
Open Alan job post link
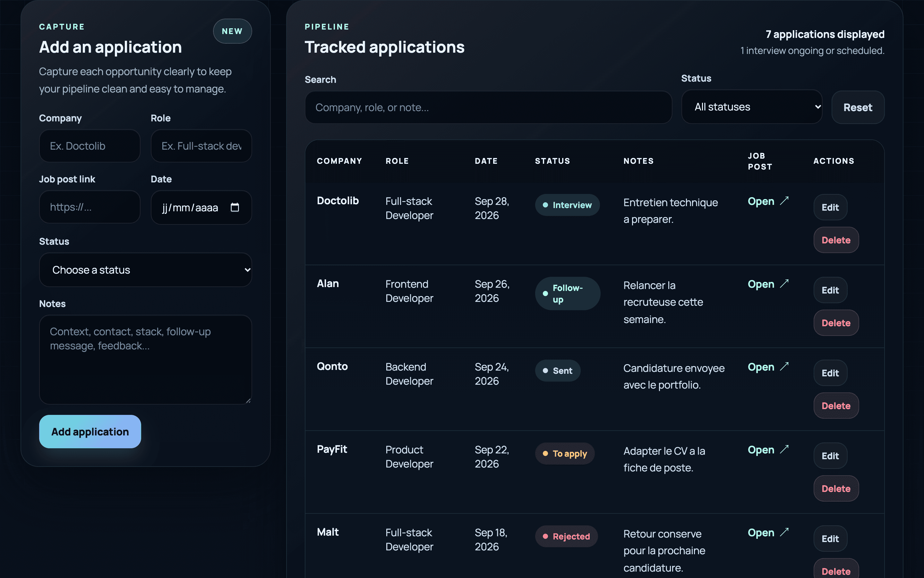[768, 284]
